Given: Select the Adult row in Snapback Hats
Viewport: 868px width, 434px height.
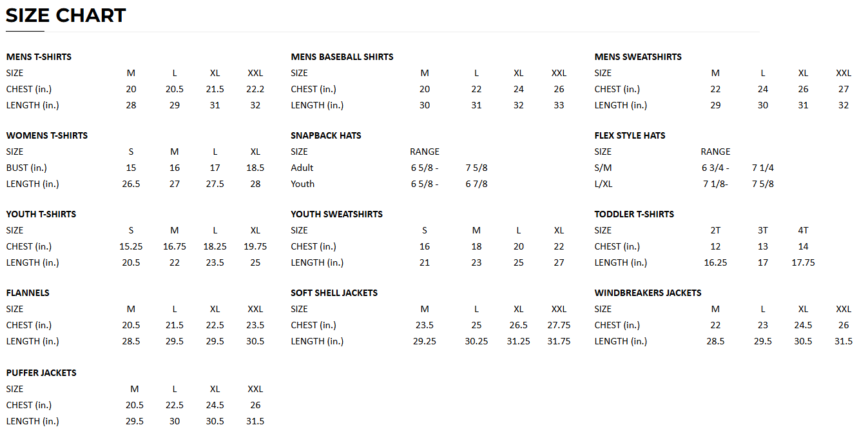Looking at the screenshot, I should [389, 168].
